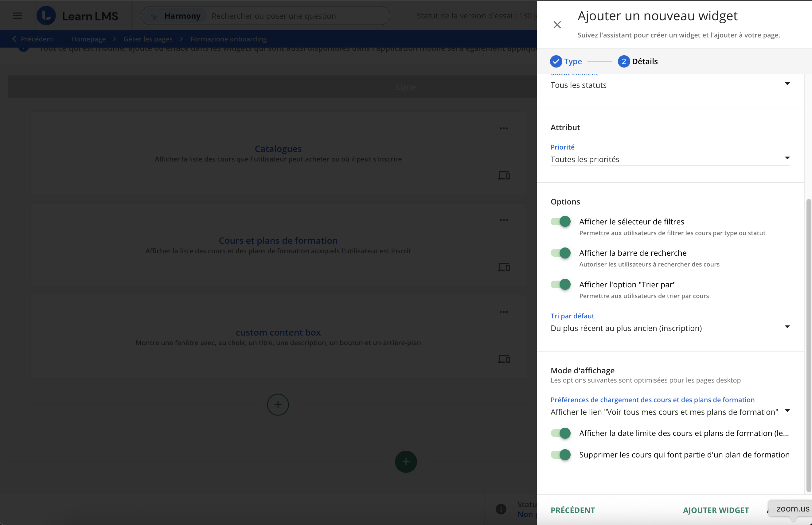Screen dimensions: 812x525
Task: Open Gérer les pages breadcrumb
Action: [148, 39]
